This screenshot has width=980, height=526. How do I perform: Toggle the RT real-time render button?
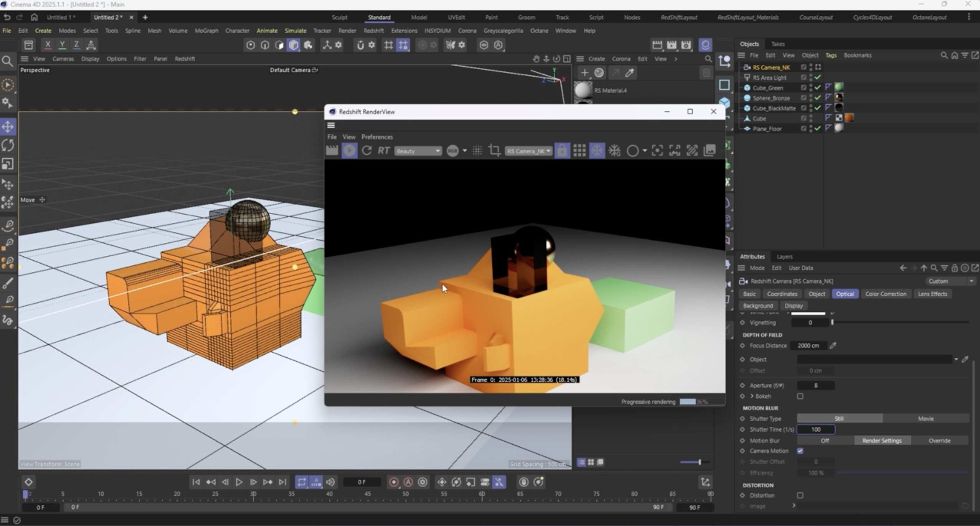[384, 151]
